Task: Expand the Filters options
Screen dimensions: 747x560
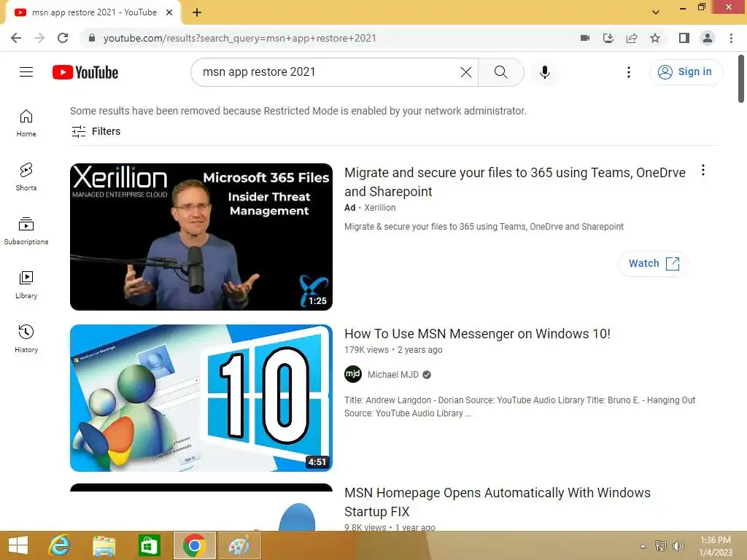Action: 96,131
